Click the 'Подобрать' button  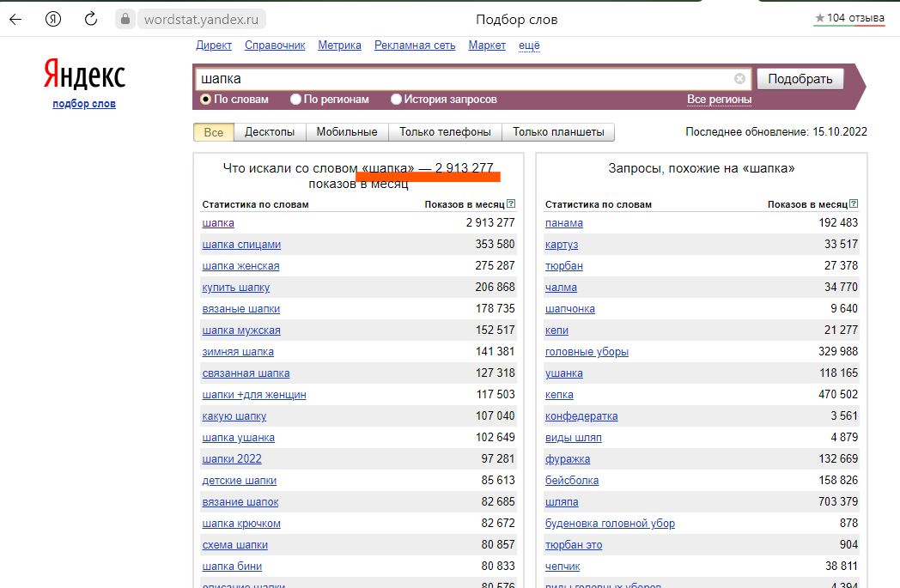pyautogui.click(x=800, y=79)
